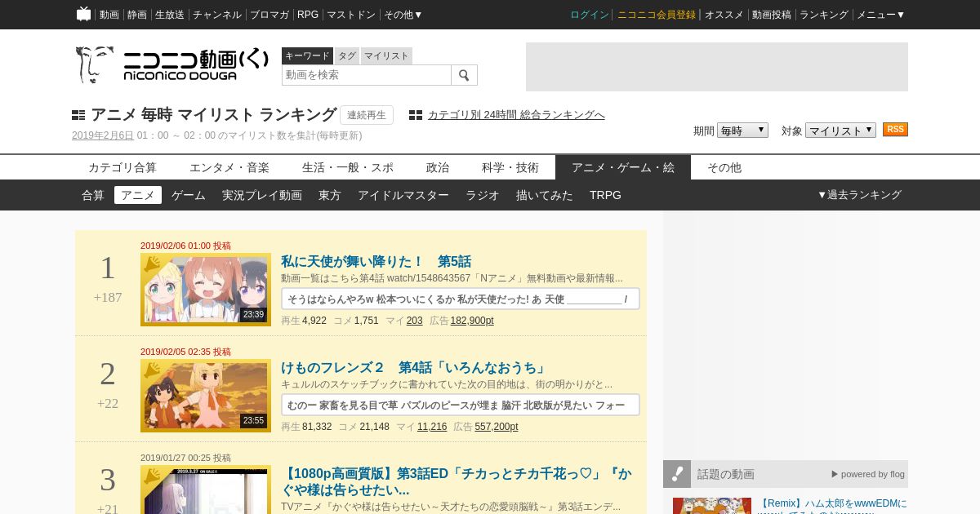980x514 pixels.
Task: Expand the その他▼ menu in top bar
Action: pyautogui.click(x=403, y=15)
